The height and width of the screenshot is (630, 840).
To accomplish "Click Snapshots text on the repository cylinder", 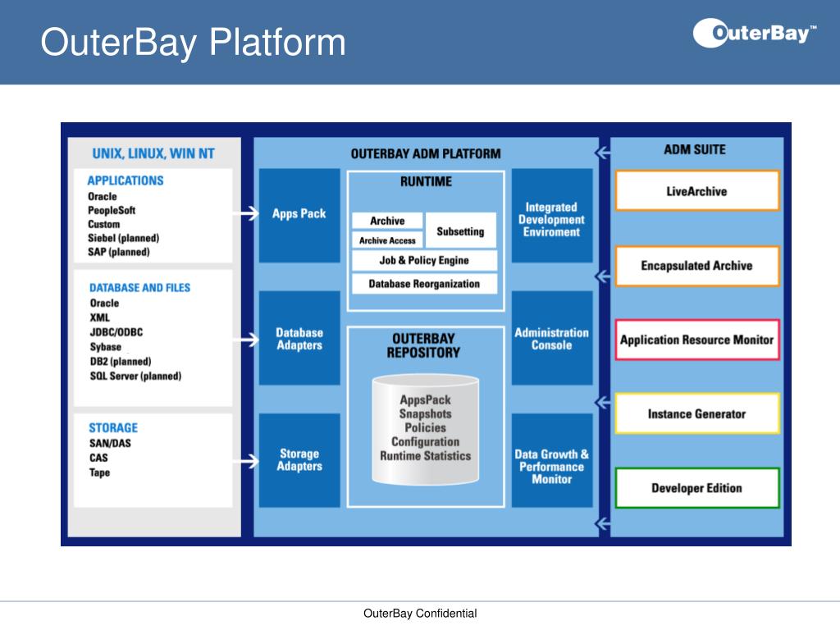I will coord(426,414).
